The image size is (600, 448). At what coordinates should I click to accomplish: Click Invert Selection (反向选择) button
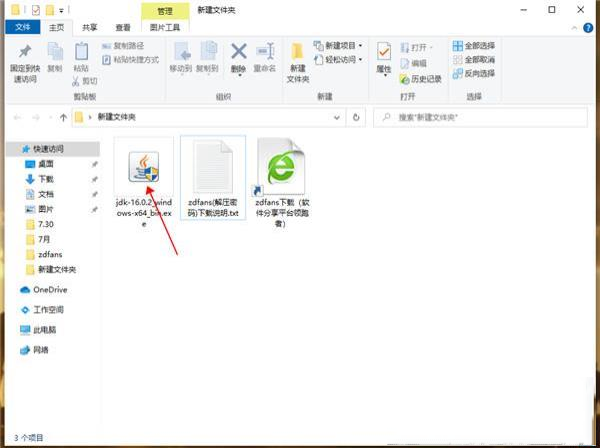point(473,73)
